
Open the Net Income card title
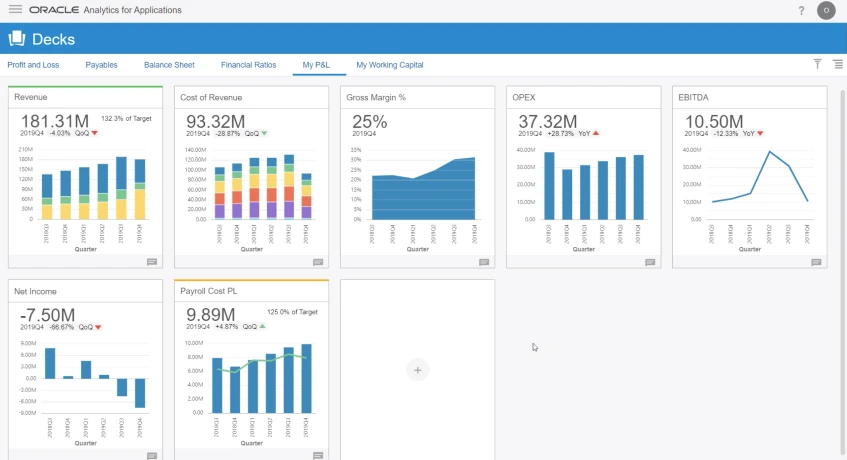click(35, 292)
